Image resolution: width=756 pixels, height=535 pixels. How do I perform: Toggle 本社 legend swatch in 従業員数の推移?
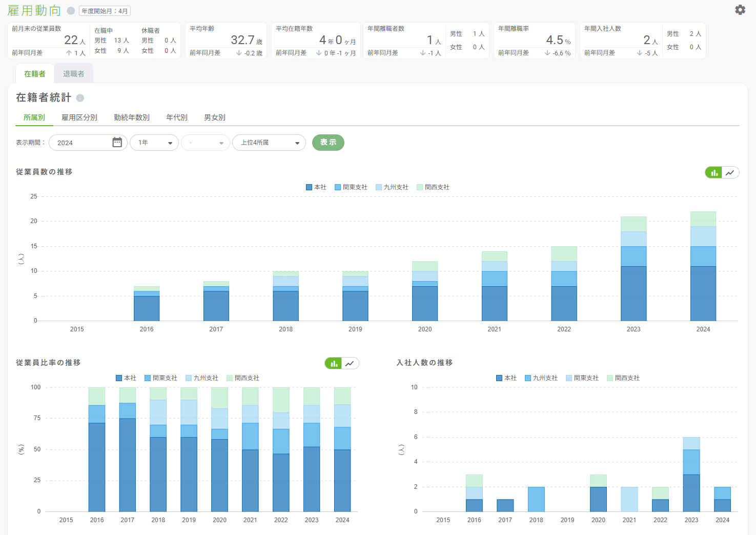pyautogui.click(x=309, y=187)
